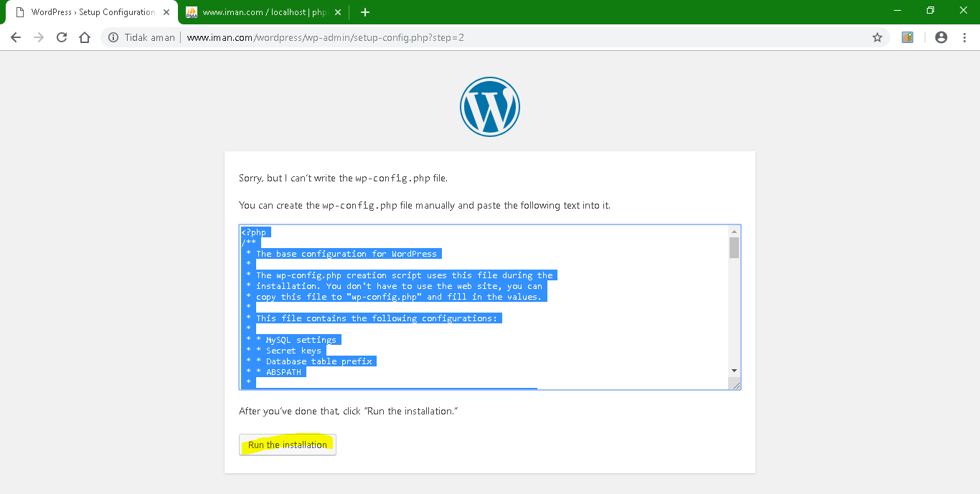Click the 'Tidak aman' security label
The width and height of the screenshot is (980, 494).
[x=149, y=37]
